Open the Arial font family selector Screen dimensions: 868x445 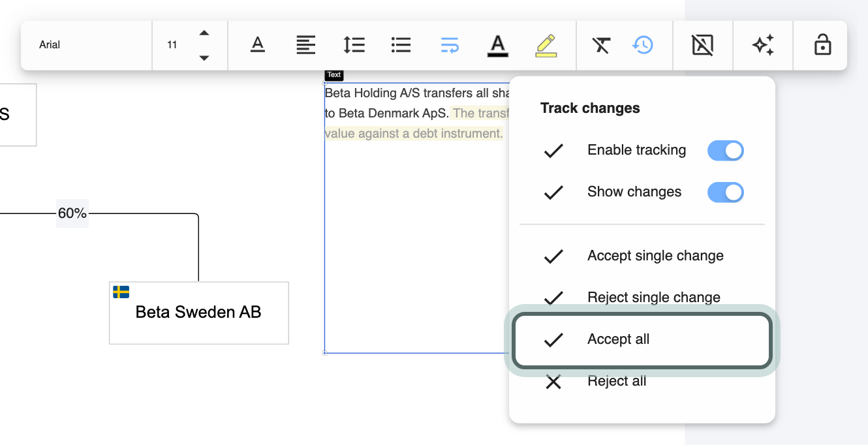point(87,45)
